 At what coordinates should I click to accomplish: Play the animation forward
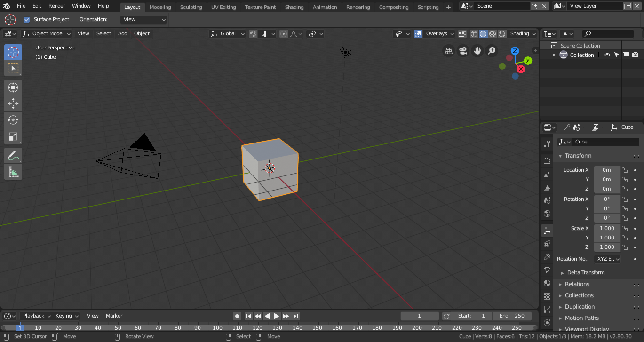(x=277, y=316)
